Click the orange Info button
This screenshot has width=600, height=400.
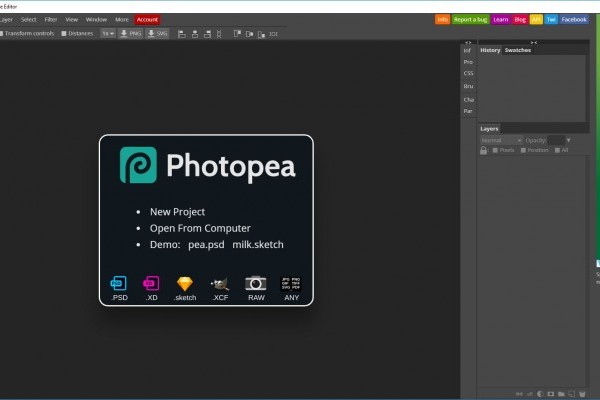pyautogui.click(x=442, y=20)
